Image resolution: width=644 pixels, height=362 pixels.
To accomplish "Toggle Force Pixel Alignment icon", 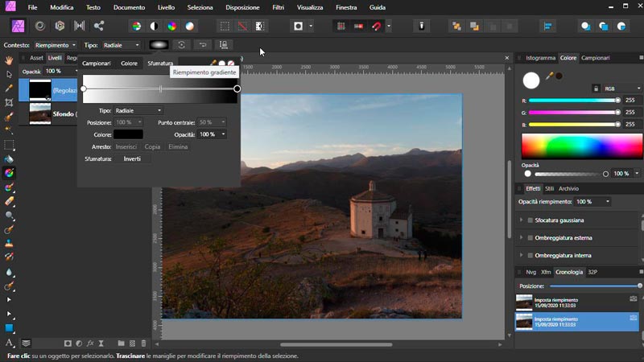I will point(358,26).
